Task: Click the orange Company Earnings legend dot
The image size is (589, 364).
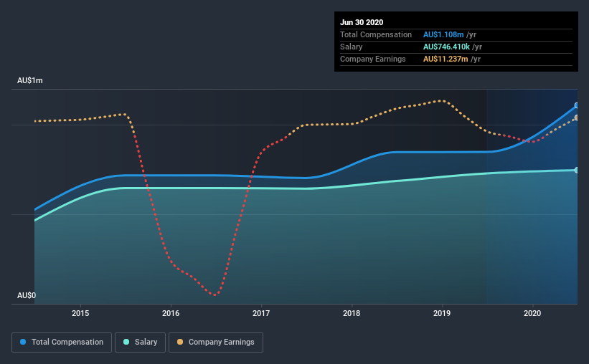Action: tap(180, 342)
